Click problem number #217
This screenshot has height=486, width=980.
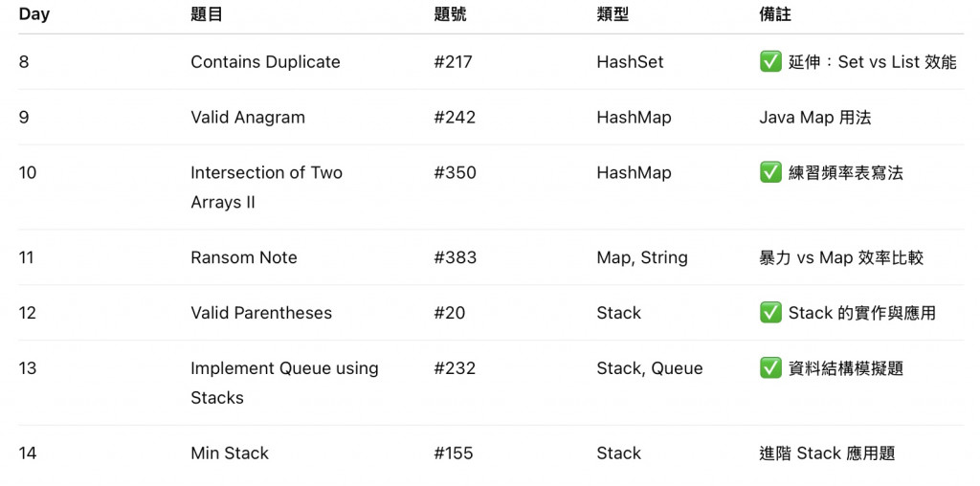[453, 62]
